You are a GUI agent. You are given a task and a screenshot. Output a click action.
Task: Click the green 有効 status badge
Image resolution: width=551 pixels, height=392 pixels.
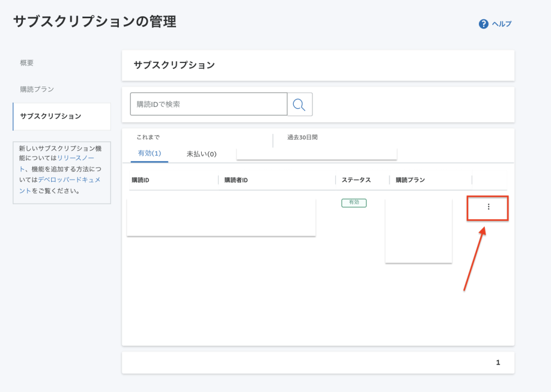point(354,203)
